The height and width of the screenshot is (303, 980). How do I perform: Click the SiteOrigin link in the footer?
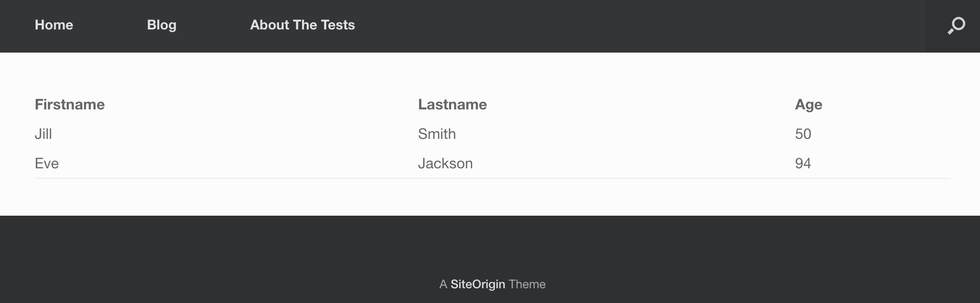(x=478, y=284)
